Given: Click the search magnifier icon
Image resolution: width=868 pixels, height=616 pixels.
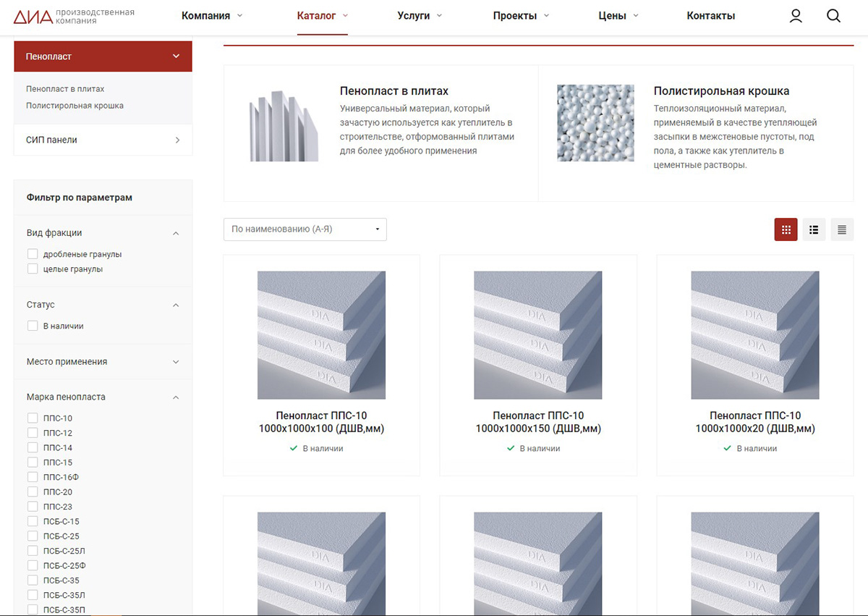Looking at the screenshot, I should point(833,16).
